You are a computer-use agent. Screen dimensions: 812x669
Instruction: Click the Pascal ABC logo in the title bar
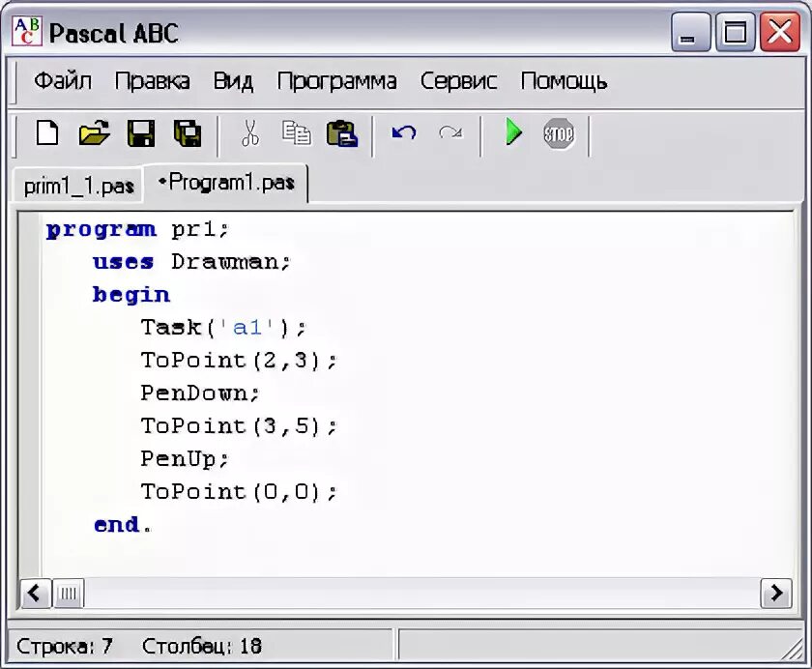(27, 32)
